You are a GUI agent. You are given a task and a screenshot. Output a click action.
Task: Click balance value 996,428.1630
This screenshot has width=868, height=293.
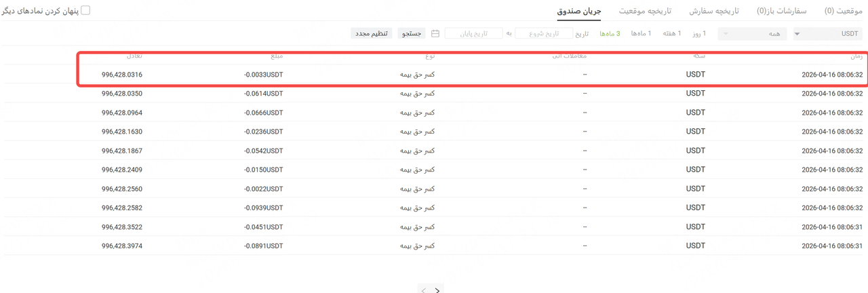(122, 131)
